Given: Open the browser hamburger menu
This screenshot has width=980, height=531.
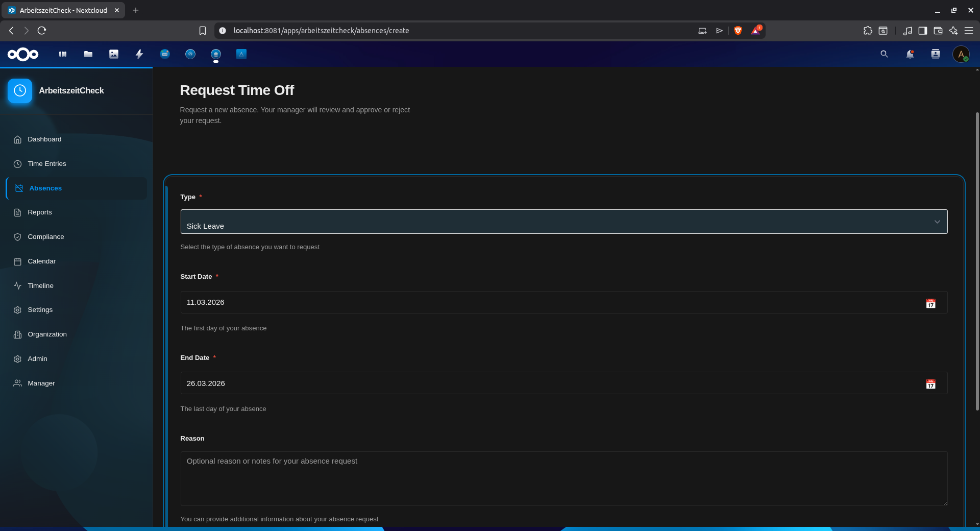Looking at the screenshot, I should pos(969,30).
